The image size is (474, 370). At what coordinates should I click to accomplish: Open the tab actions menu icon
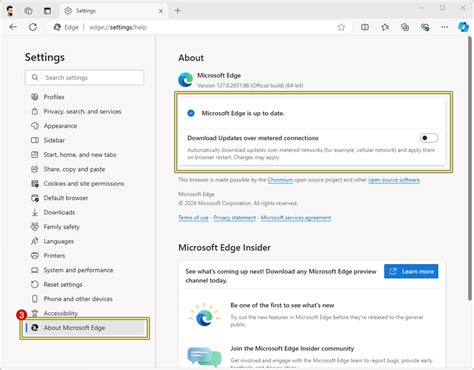pos(48,11)
